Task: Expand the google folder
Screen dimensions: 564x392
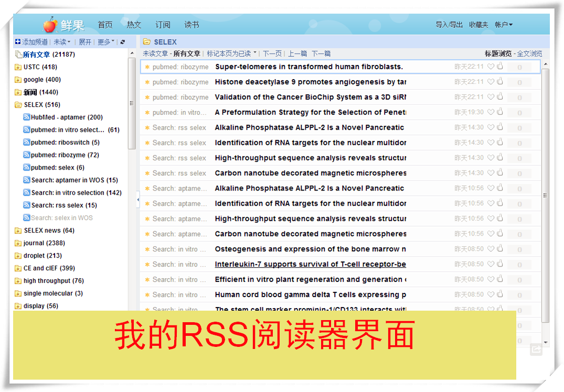Action: coord(18,80)
